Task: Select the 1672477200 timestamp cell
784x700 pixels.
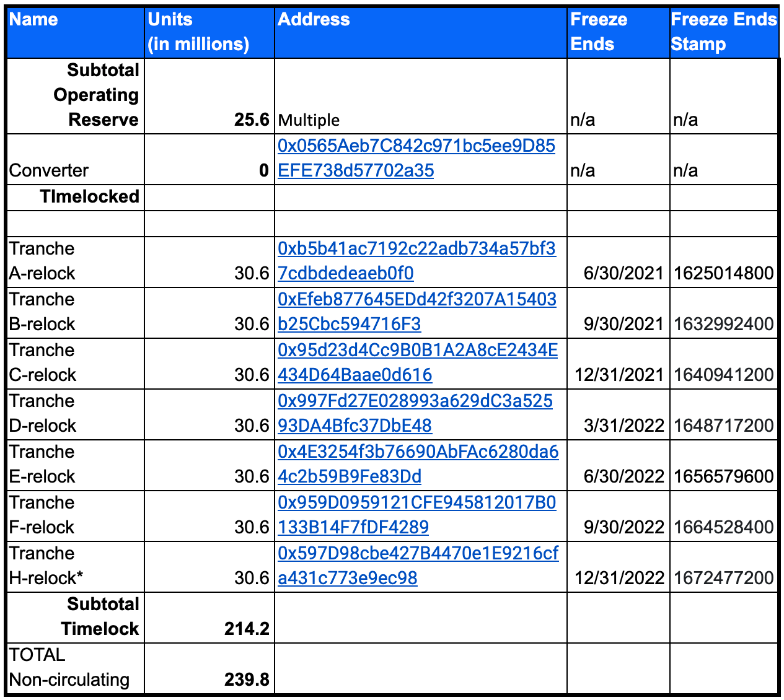Action: pos(724,567)
